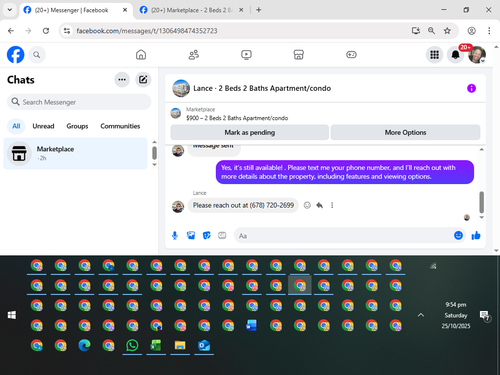Expand the tab search dropdown arrow

coord(10,10)
